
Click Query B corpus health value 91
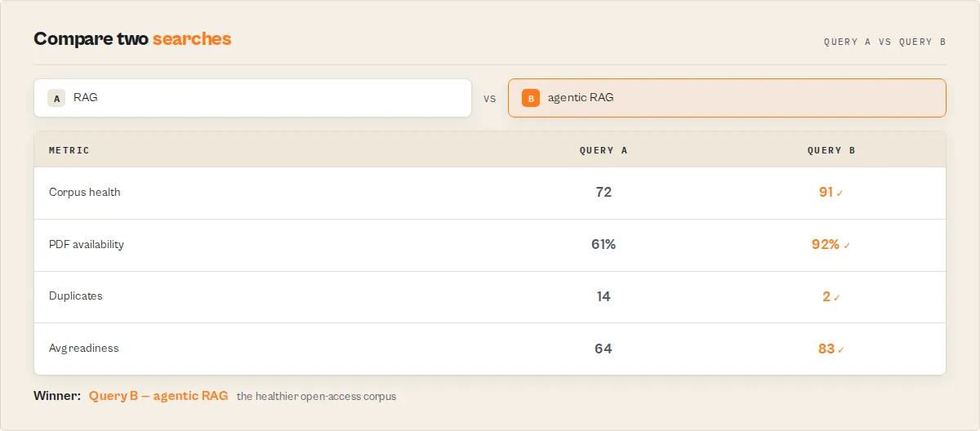pos(826,193)
